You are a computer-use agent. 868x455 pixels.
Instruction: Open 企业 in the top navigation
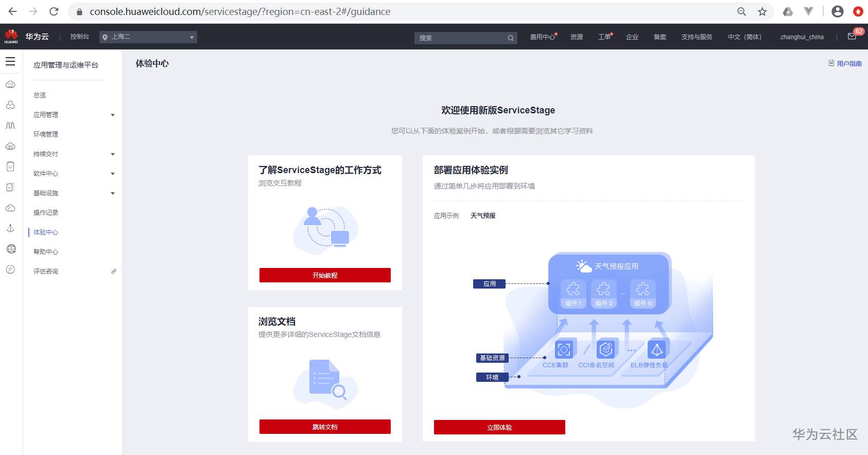(632, 37)
